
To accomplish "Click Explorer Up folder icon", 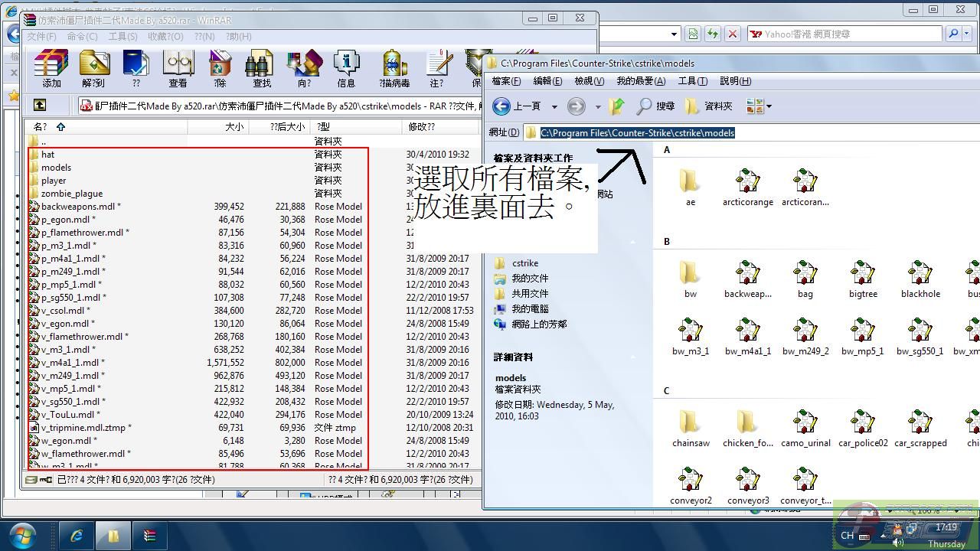I will coord(617,106).
